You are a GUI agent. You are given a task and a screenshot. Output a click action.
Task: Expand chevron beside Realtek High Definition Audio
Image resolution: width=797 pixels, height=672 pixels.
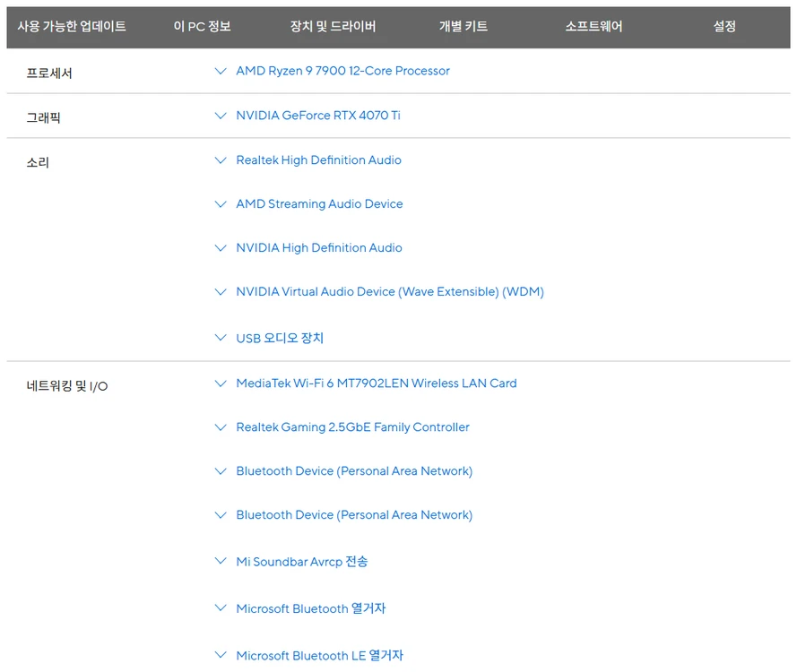point(221,160)
